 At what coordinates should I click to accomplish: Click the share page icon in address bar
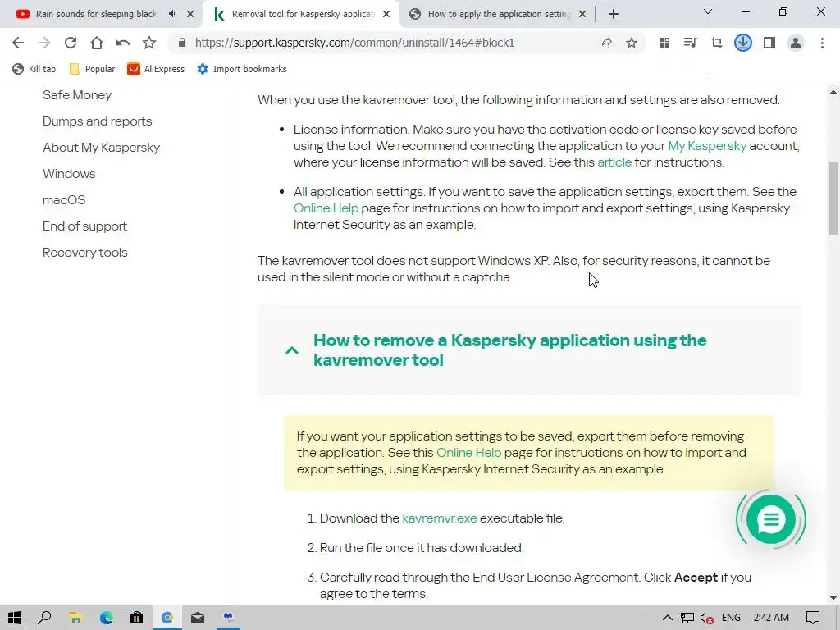(605, 43)
